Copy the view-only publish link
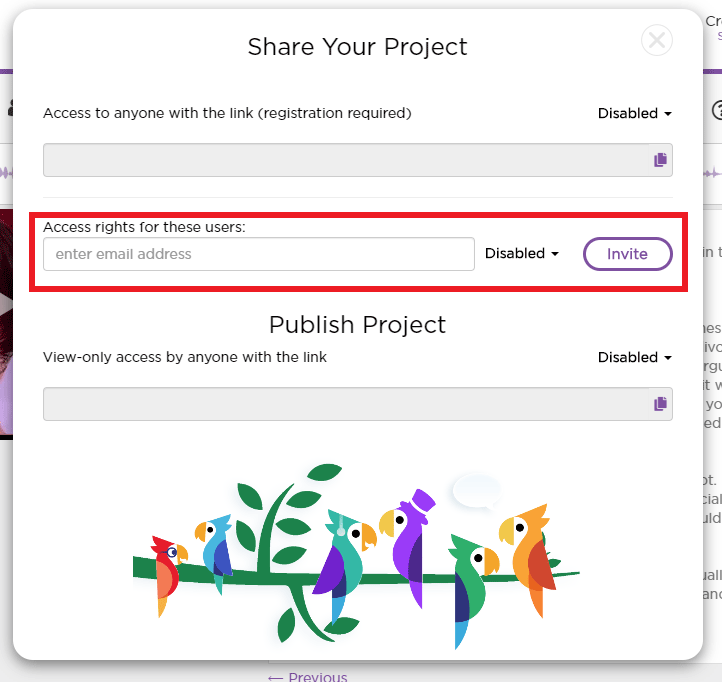The width and height of the screenshot is (722, 682). coord(660,404)
